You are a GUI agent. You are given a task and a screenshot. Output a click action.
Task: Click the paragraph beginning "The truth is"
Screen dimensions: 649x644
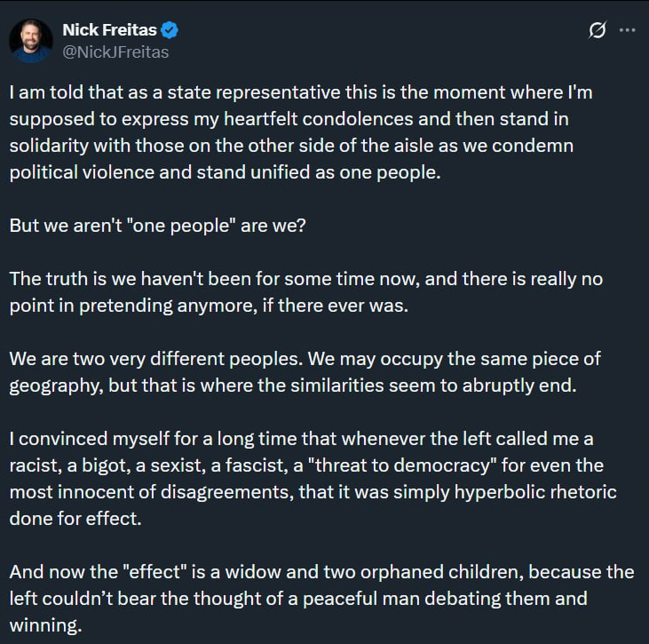306,292
